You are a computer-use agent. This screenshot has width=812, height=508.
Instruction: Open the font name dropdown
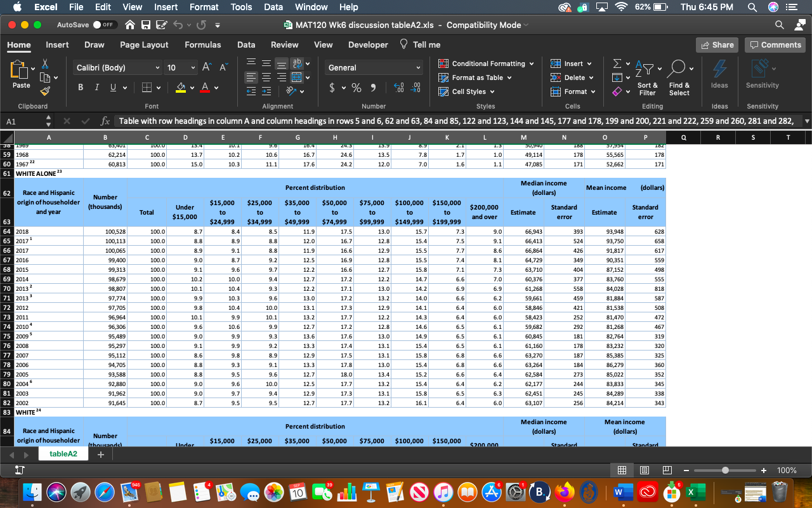point(157,67)
